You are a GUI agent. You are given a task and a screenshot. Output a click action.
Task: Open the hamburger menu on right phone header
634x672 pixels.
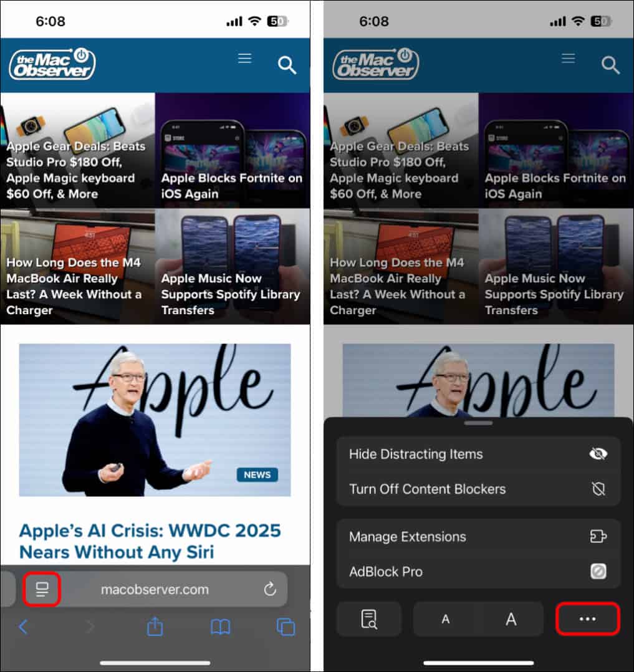pos(569,59)
